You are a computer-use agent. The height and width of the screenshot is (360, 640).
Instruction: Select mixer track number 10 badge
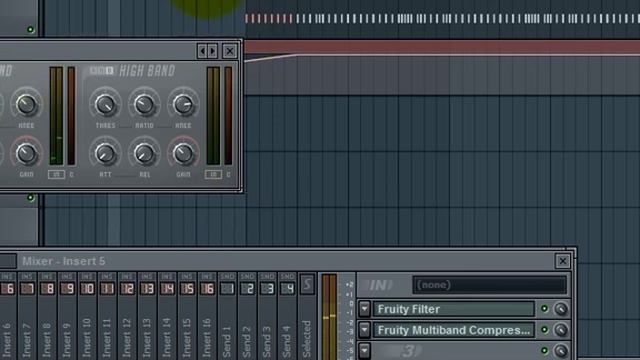[87, 289]
